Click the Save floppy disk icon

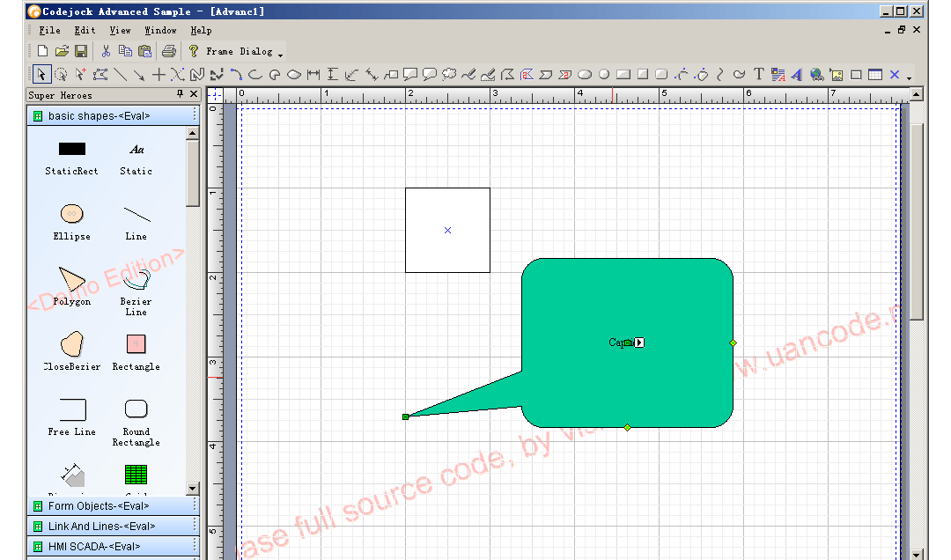click(x=81, y=52)
